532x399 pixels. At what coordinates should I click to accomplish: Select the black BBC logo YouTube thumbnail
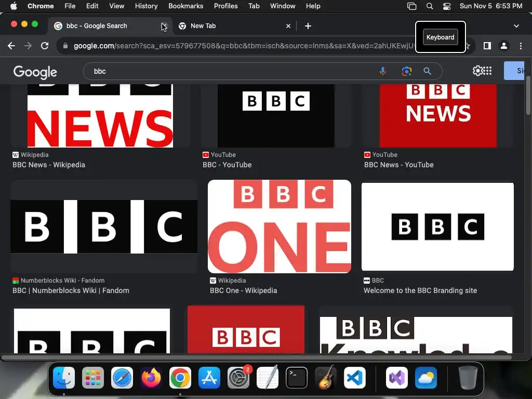coord(276,116)
